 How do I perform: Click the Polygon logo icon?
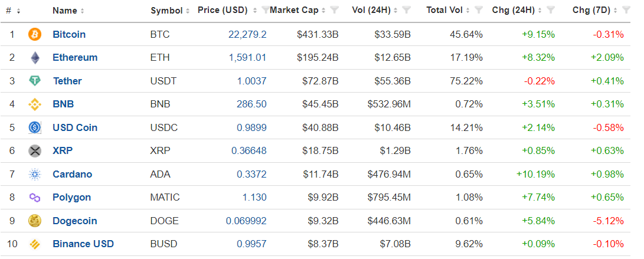pyautogui.click(x=35, y=198)
